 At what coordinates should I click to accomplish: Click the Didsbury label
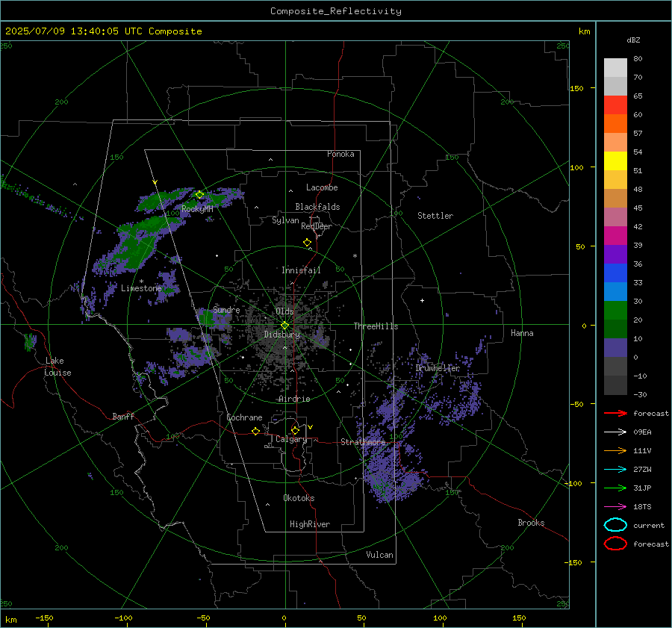pos(281,335)
